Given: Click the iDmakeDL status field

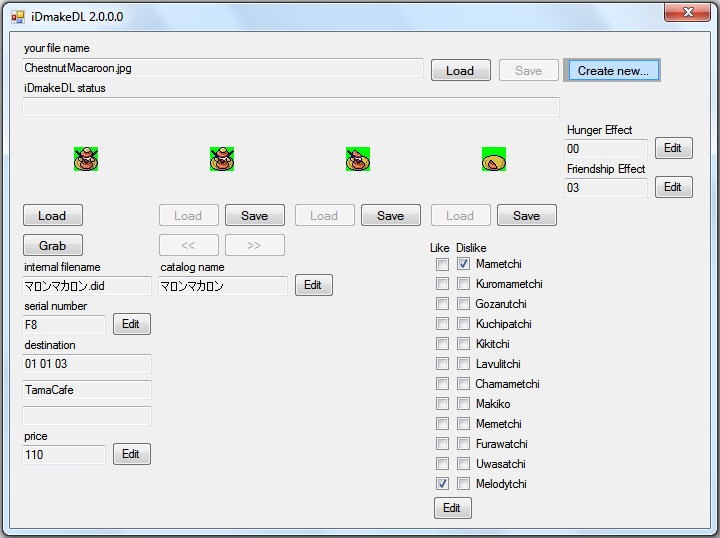Looking at the screenshot, I should (x=291, y=107).
